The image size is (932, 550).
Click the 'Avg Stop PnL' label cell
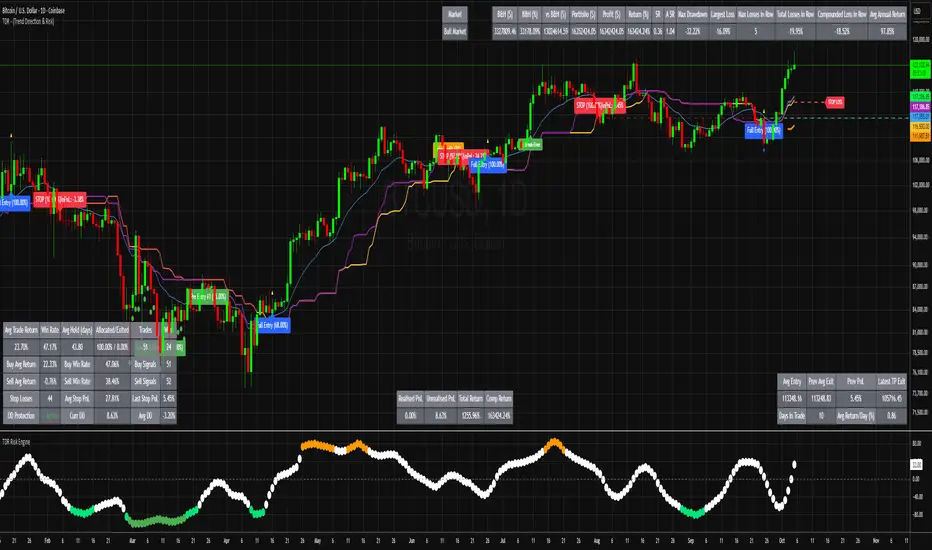[x=77, y=399]
